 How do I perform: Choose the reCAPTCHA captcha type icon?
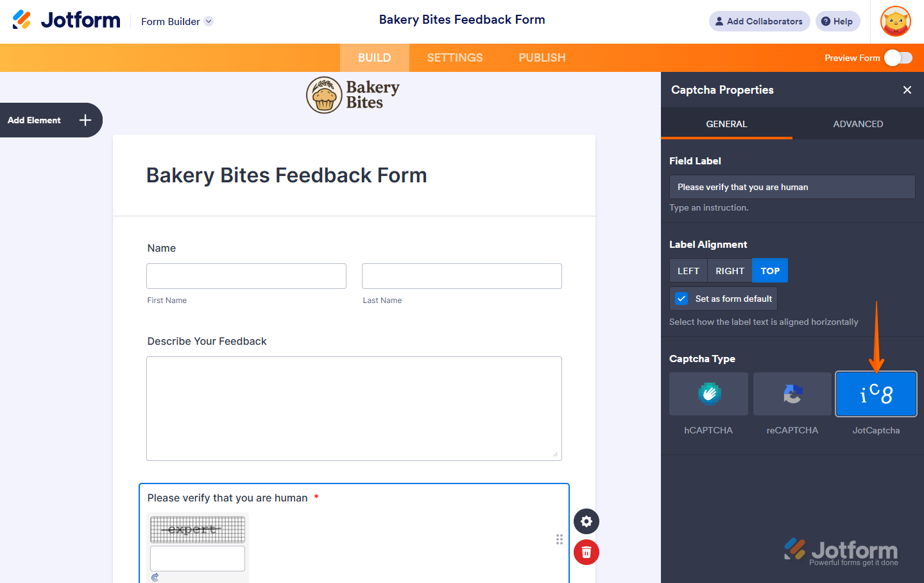[x=792, y=394]
